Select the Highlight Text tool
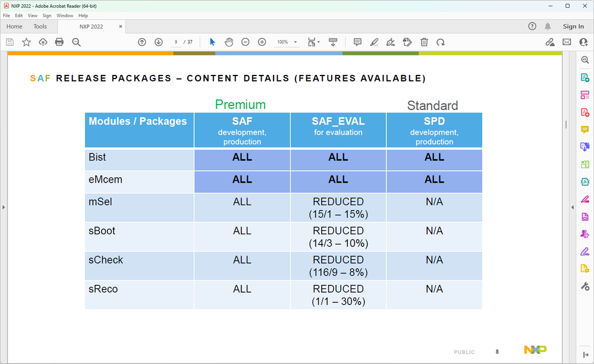The width and height of the screenshot is (594, 364). click(374, 42)
